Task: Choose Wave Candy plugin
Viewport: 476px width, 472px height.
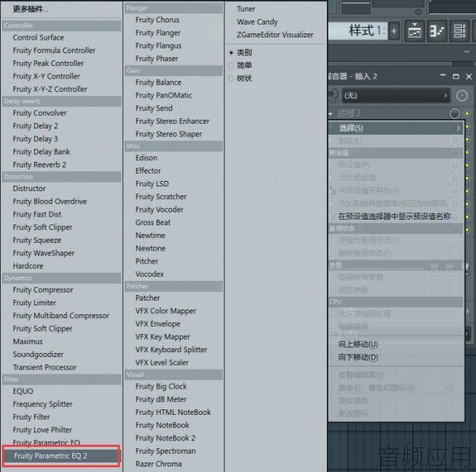Action: (257, 22)
